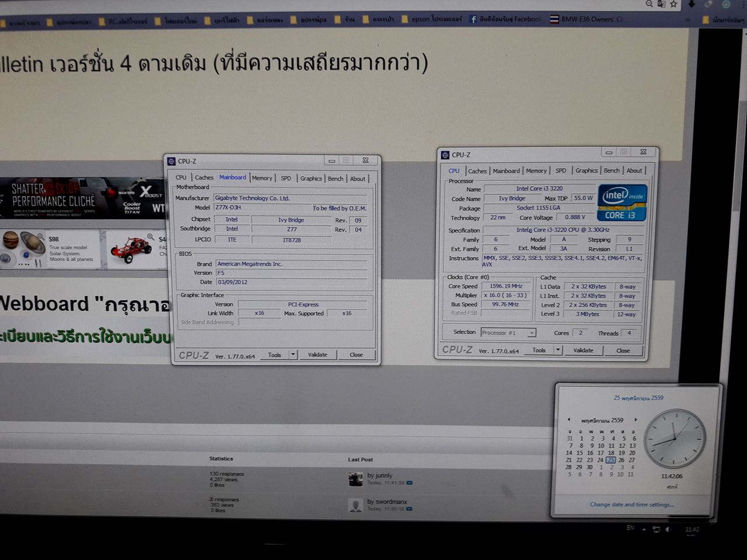Image resolution: width=747 pixels, height=560 pixels.
Task: Open the Tools dropdown arrow in the processor CPU-Z window
Action: point(558,350)
